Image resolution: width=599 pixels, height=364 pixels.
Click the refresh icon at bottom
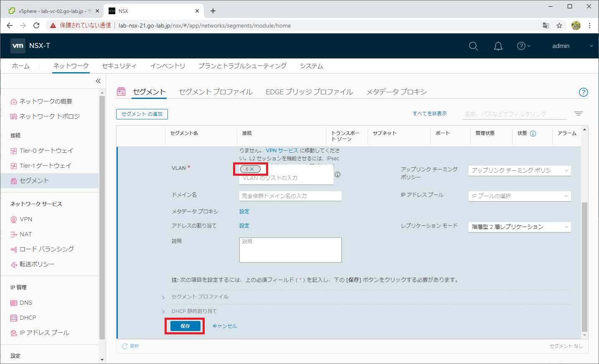click(x=124, y=346)
